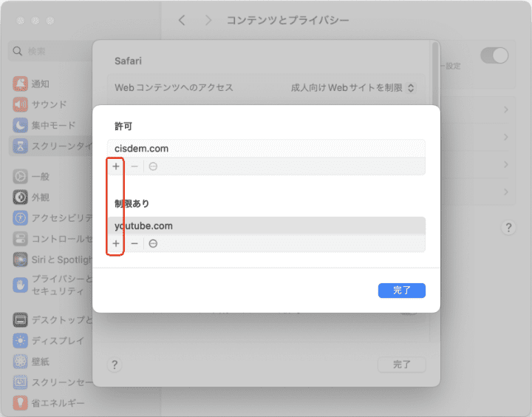
Task: Click the 検索 search field
Action: [50, 51]
